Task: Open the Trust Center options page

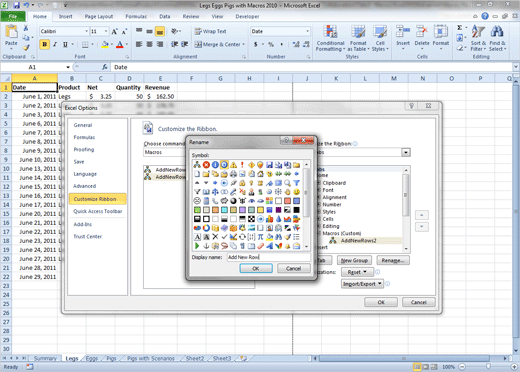Action: (x=88, y=237)
